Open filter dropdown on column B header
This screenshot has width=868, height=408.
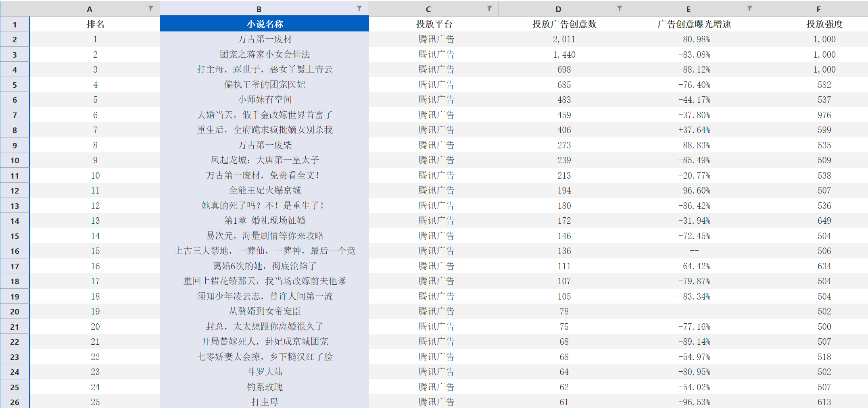[x=359, y=8]
